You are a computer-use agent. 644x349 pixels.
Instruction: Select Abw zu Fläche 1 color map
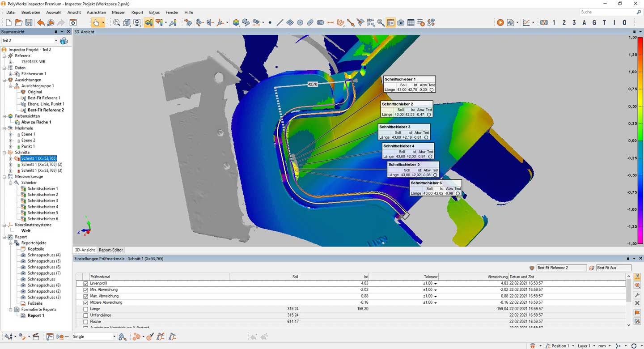[x=36, y=122]
